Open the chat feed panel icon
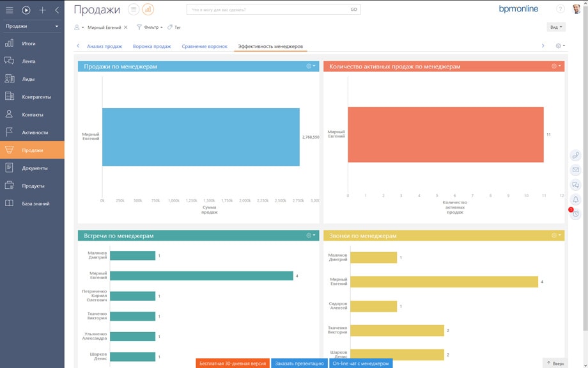Viewport: 588px width, 368px height. click(576, 184)
